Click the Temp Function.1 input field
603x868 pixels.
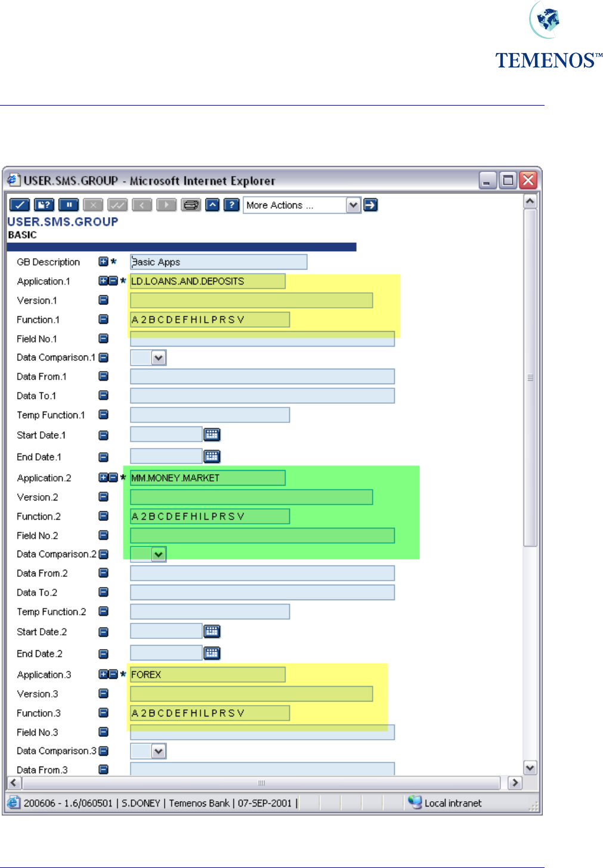210,415
